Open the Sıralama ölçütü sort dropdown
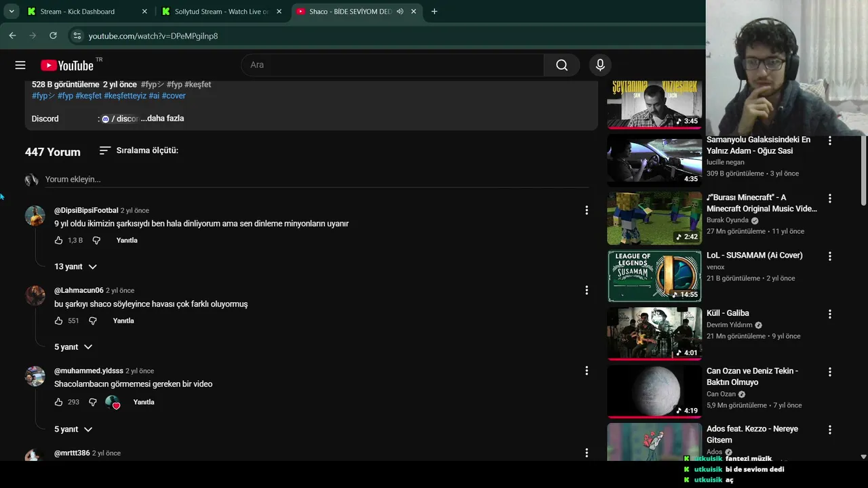The width and height of the screenshot is (868, 488). point(139,150)
